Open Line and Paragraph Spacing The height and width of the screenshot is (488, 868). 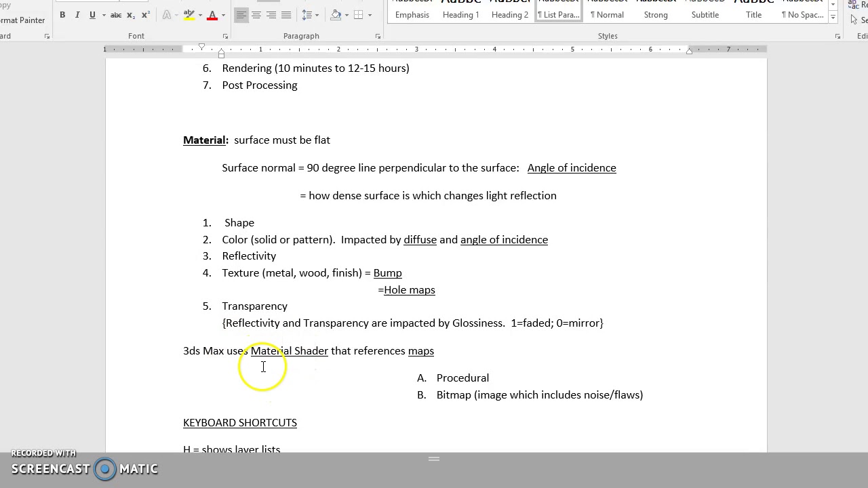pos(307,15)
